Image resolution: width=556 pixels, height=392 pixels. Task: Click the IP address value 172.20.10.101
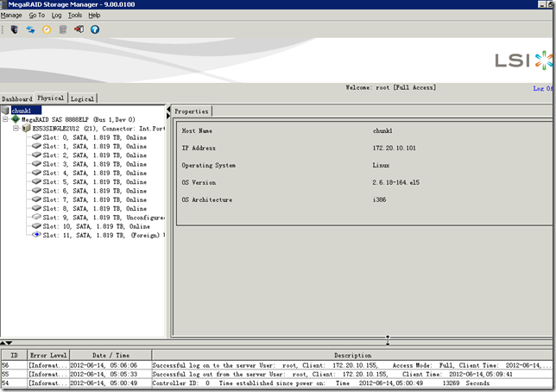click(394, 148)
